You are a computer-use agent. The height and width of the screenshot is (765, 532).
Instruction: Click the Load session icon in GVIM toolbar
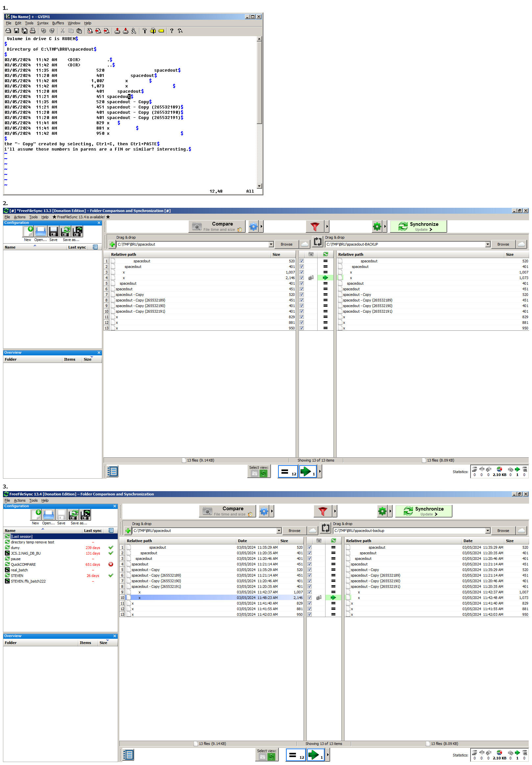point(117,31)
